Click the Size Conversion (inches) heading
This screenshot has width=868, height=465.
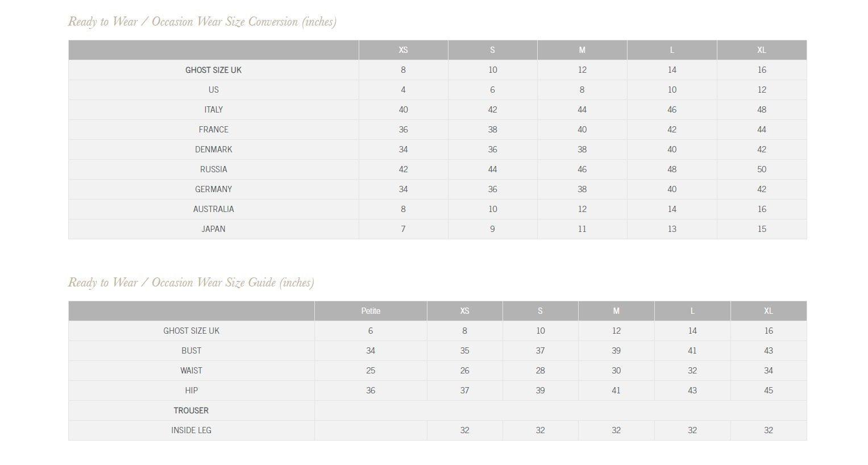click(x=202, y=22)
